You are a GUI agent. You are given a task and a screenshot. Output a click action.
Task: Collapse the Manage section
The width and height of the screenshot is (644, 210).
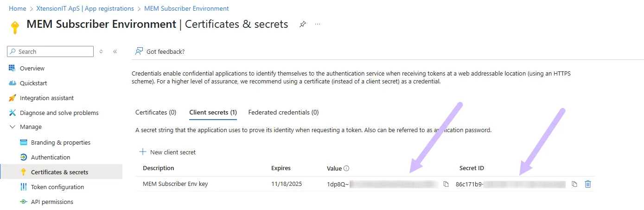pyautogui.click(x=12, y=127)
